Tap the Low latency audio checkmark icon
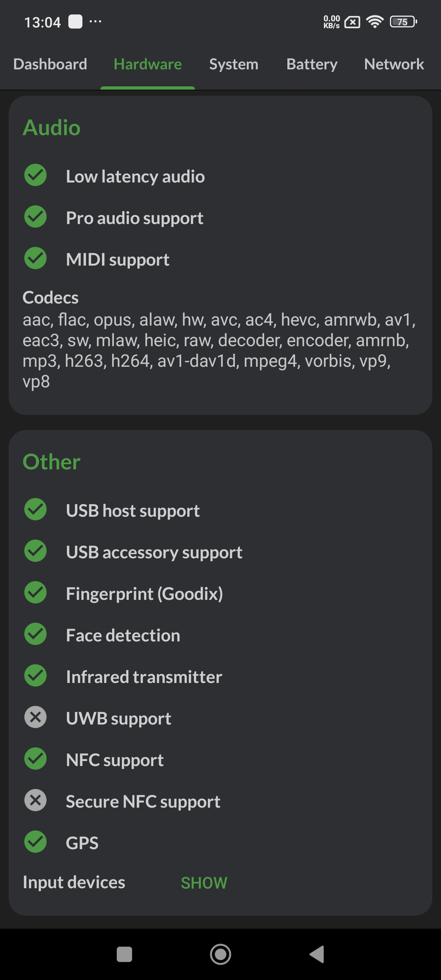The height and width of the screenshot is (980, 441). (35, 175)
